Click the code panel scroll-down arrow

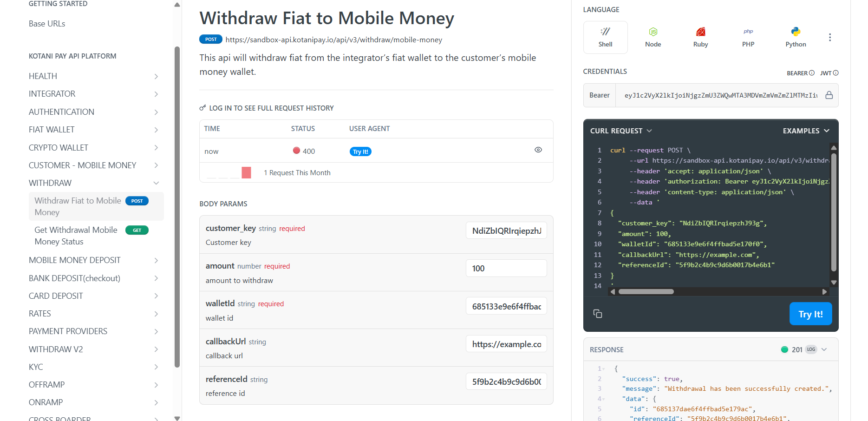(834, 283)
